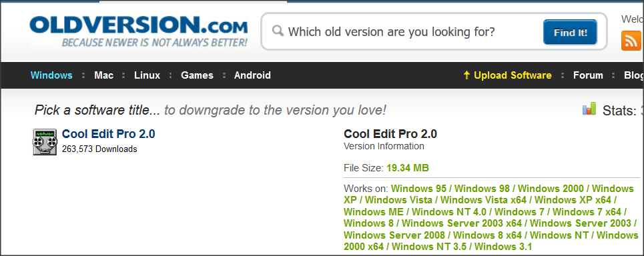Switch to the Linux category
The width and height of the screenshot is (644, 256).
[x=147, y=75]
